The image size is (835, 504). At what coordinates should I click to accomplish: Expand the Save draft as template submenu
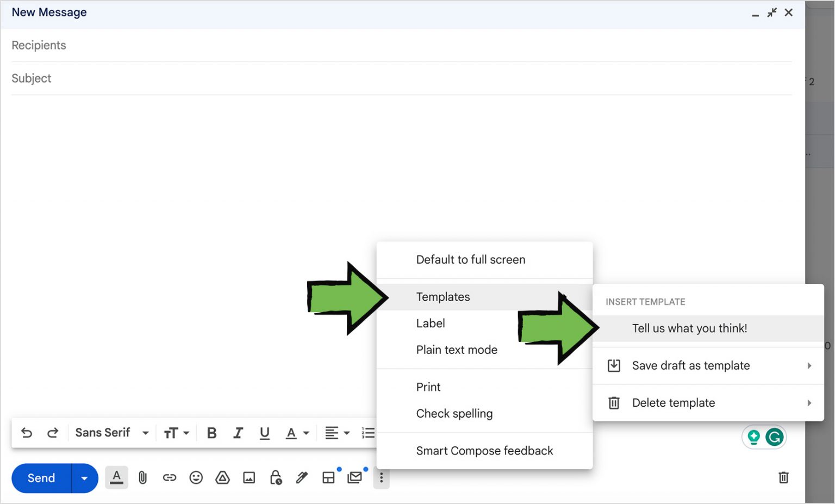[690, 365]
